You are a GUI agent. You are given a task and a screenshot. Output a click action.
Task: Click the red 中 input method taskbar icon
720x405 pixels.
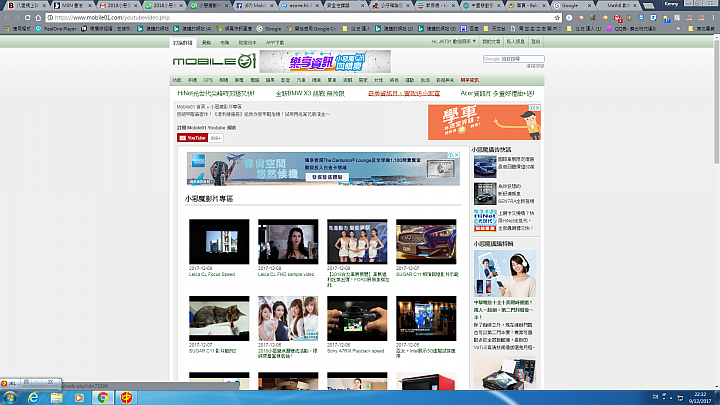126,398
